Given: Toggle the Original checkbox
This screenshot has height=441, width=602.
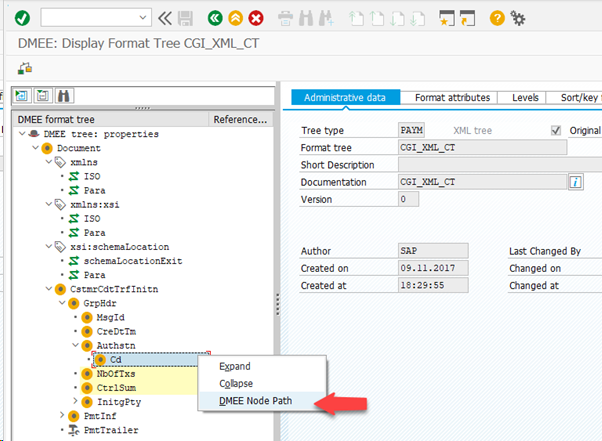Looking at the screenshot, I should click(x=556, y=130).
